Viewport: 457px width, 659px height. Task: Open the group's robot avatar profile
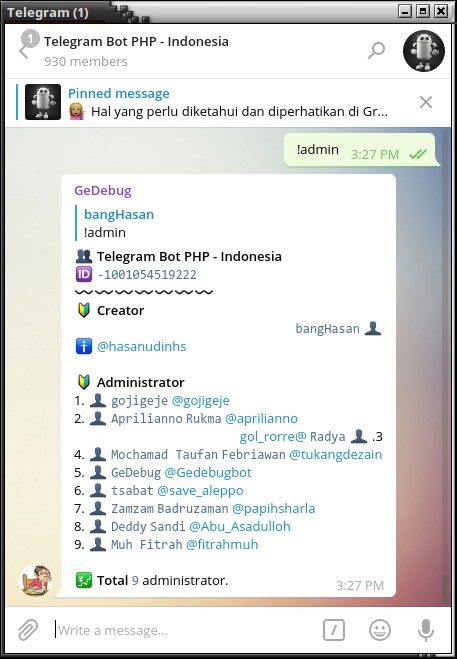(x=424, y=50)
